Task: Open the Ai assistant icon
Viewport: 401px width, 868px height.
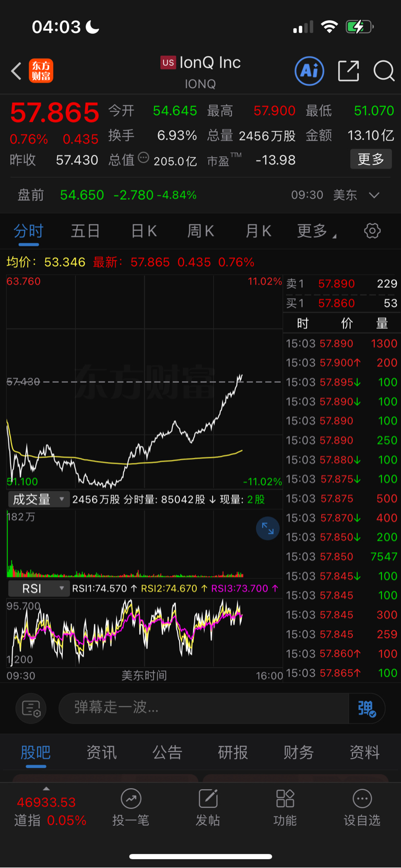Action: [x=310, y=71]
